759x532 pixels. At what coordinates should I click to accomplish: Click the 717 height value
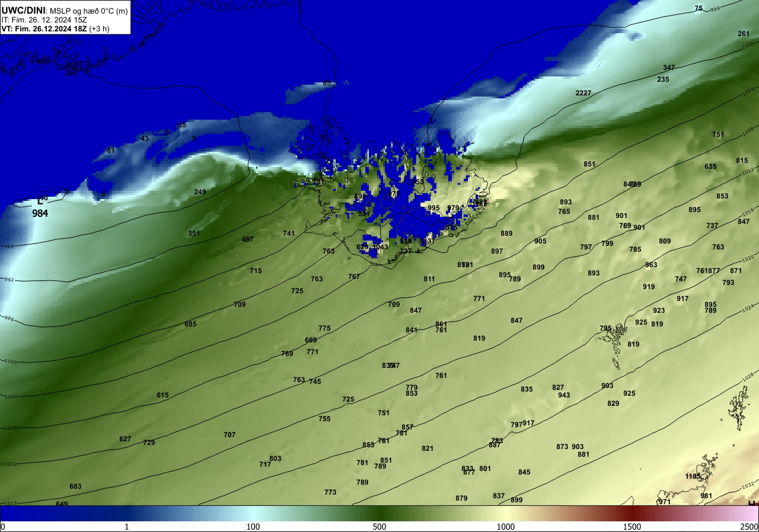coord(265,464)
